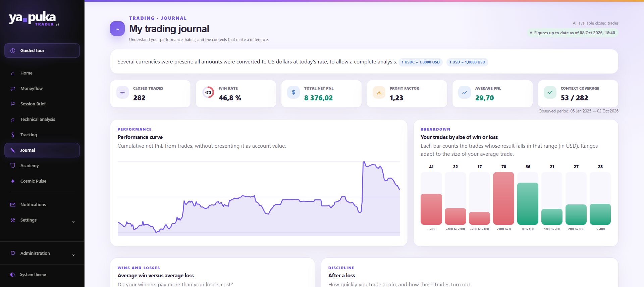The image size is (644, 287).
Task: Click the peak of the performance curve
Action: pos(364,162)
